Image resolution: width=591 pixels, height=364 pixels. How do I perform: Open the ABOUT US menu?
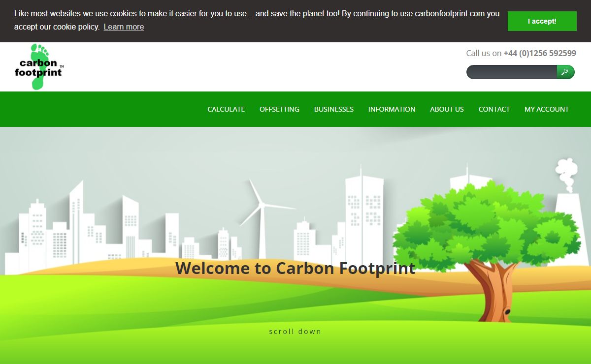[x=447, y=109]
